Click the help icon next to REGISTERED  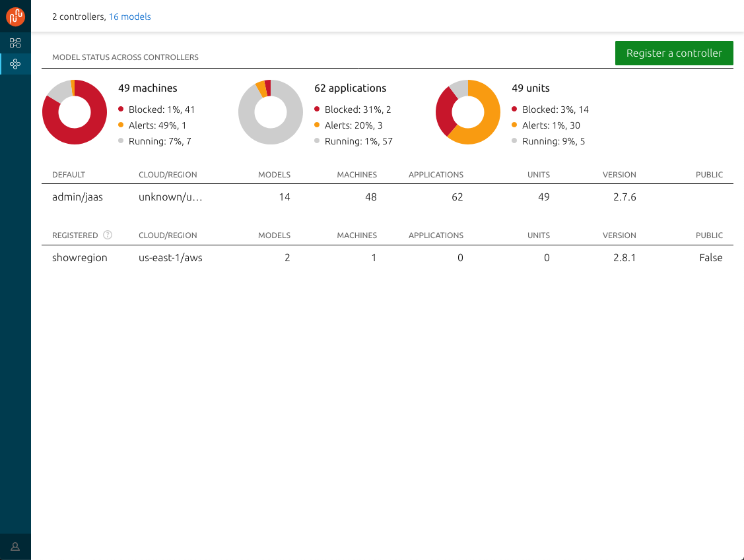tap(108, 235)
